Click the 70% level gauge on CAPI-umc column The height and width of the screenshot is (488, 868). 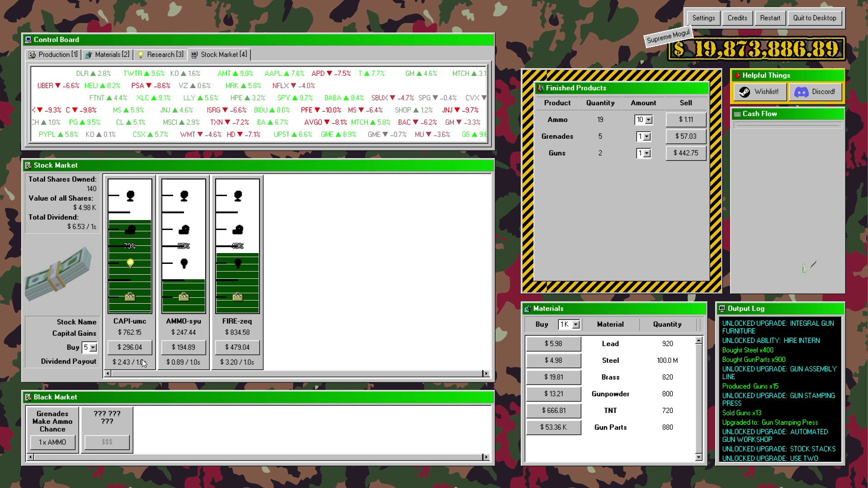(x=130, y=246)
